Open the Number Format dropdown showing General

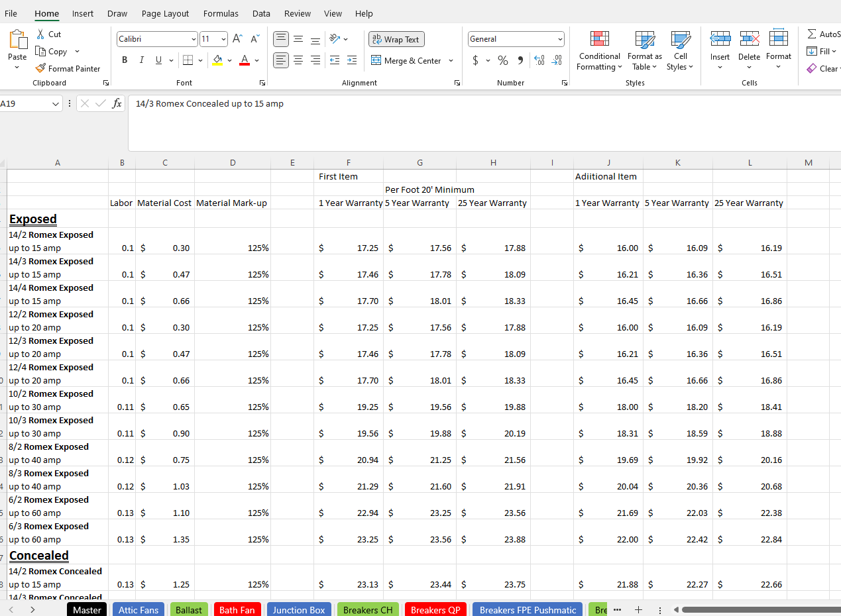(516, 38)
